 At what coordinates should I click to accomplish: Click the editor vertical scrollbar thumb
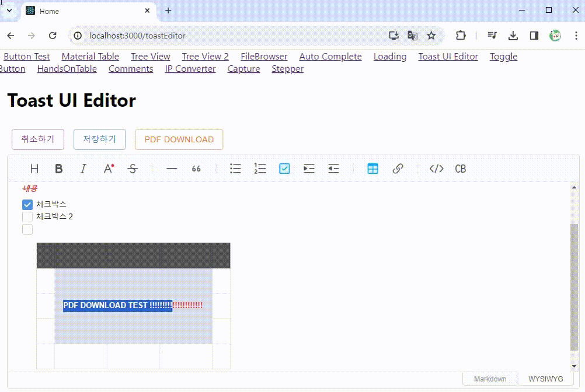point(574,287)
